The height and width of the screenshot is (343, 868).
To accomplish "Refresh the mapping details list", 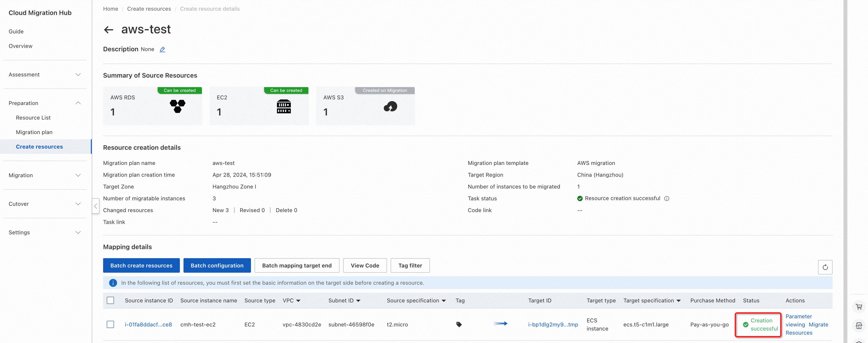I will [x=825, y=267].
